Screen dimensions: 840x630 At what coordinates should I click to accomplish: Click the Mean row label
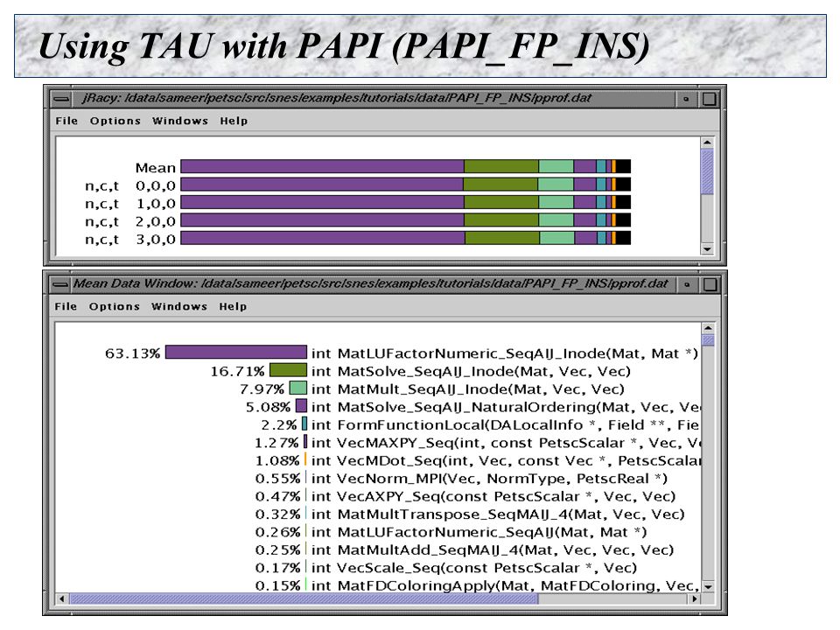[156, 168]
